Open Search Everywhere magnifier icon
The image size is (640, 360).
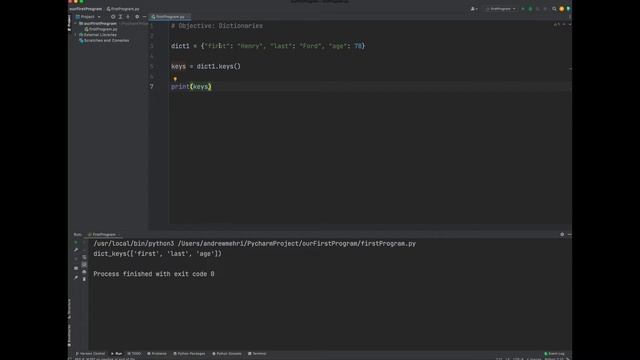pyautogui.click(x=554, y=9)
